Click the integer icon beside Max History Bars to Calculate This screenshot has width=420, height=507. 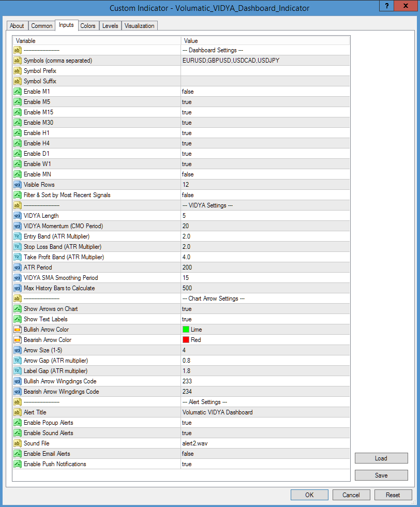pos(18,288)
